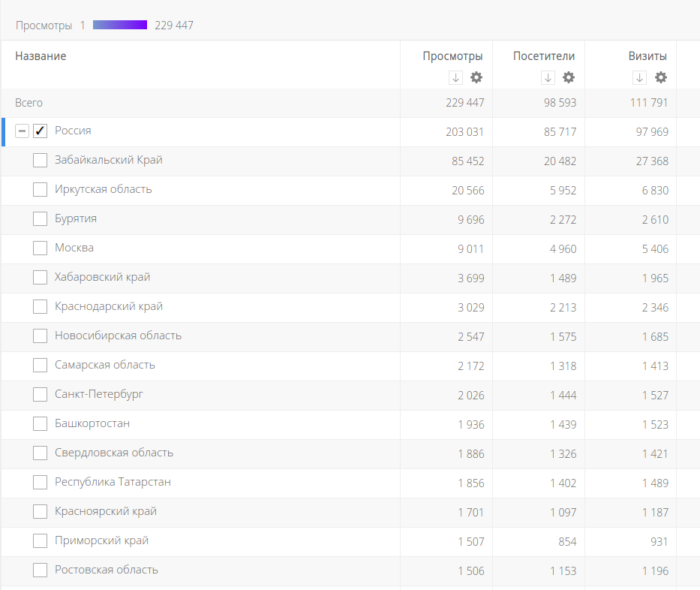
Task: Click the sort arrow under Посетители
Action: 548,77
